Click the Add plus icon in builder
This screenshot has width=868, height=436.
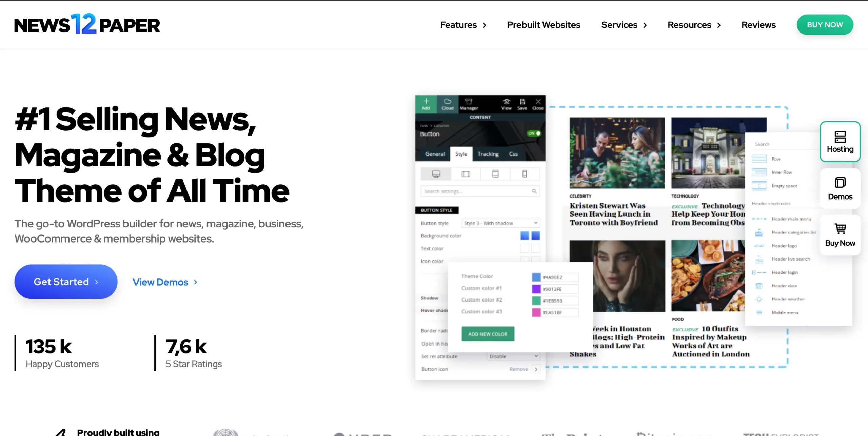pyautogui.click(x=426, y=104)
